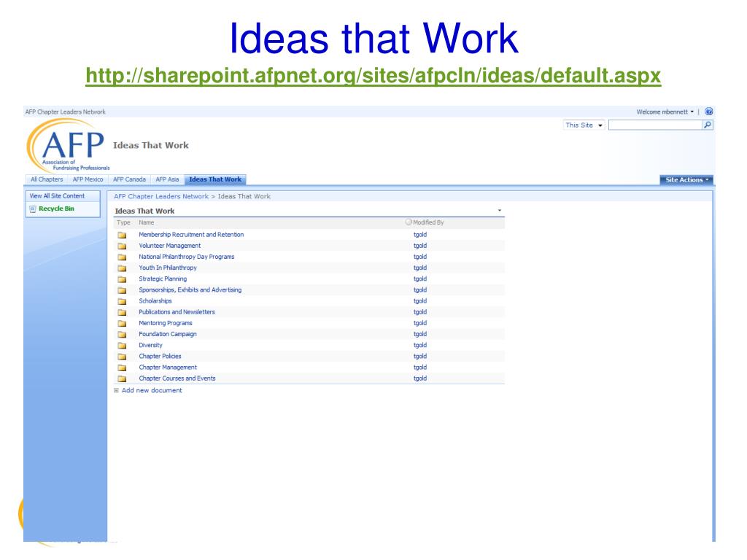Click AFP Chapter Leaders Network breadcrumb link
747x560 pixels.
pyautogui.click(x=161, y=197)
